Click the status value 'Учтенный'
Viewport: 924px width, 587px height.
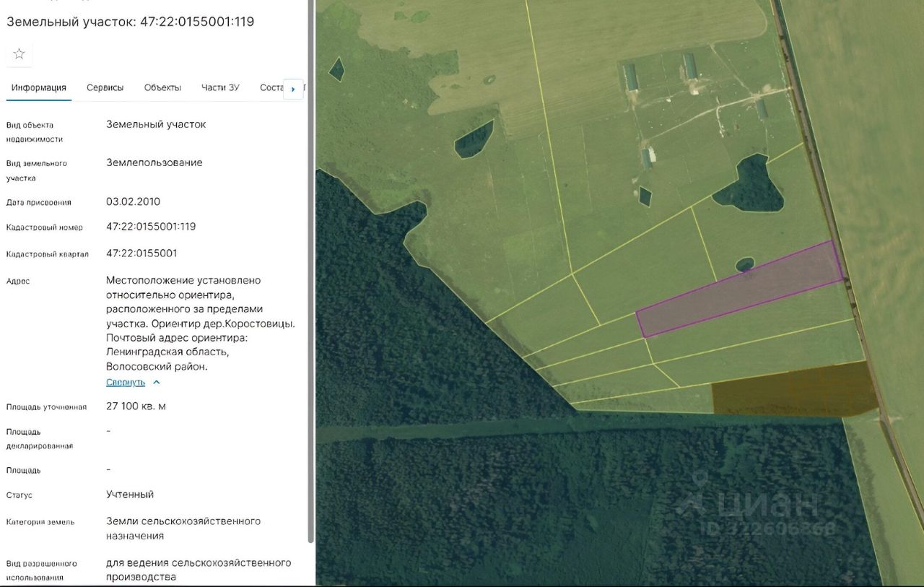[130, 495]
